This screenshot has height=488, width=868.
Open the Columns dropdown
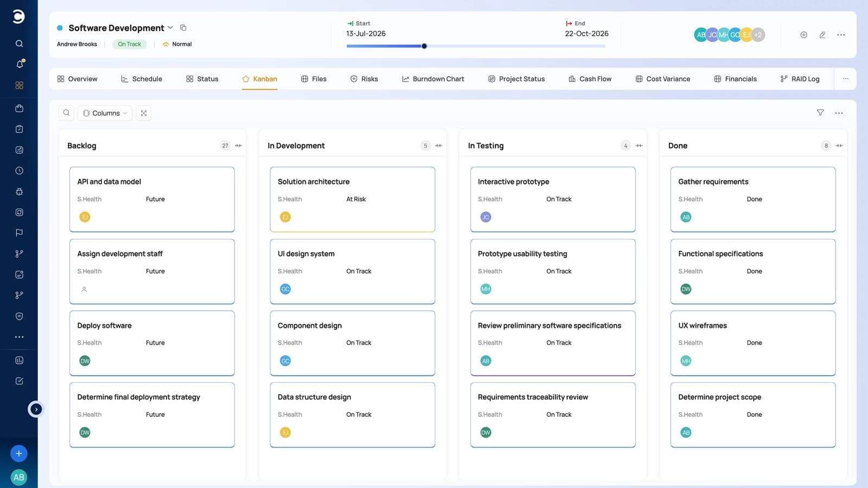pos(105,113)
